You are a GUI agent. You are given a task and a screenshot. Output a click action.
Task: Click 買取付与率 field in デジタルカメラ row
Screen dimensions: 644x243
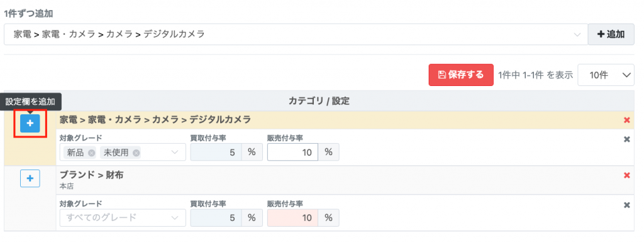(216, 152)
